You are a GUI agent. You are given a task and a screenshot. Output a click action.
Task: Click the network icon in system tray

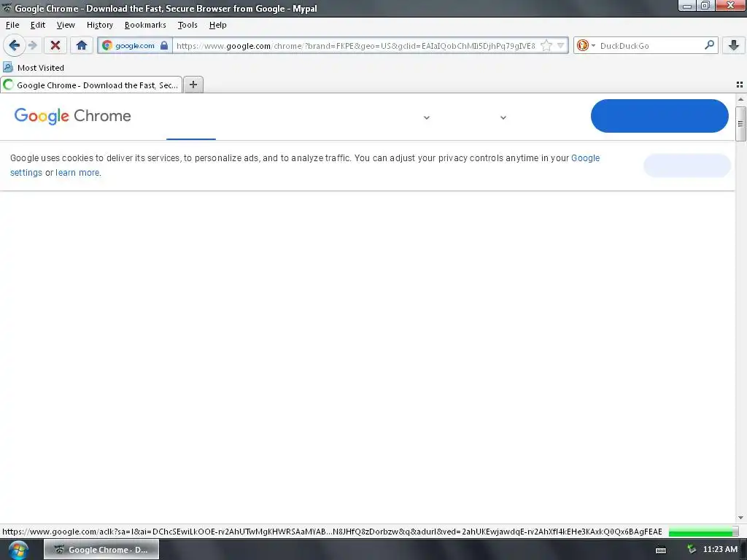click(692, 550)
